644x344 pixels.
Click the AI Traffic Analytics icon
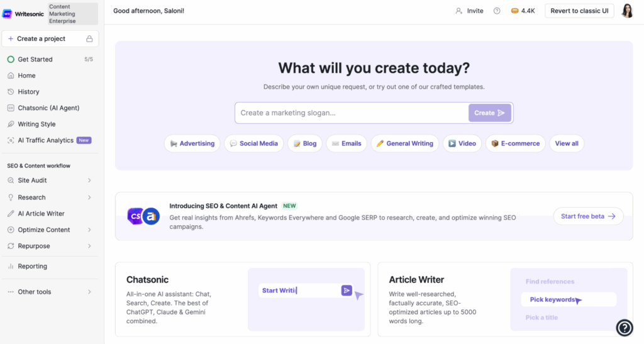[11, 140]
